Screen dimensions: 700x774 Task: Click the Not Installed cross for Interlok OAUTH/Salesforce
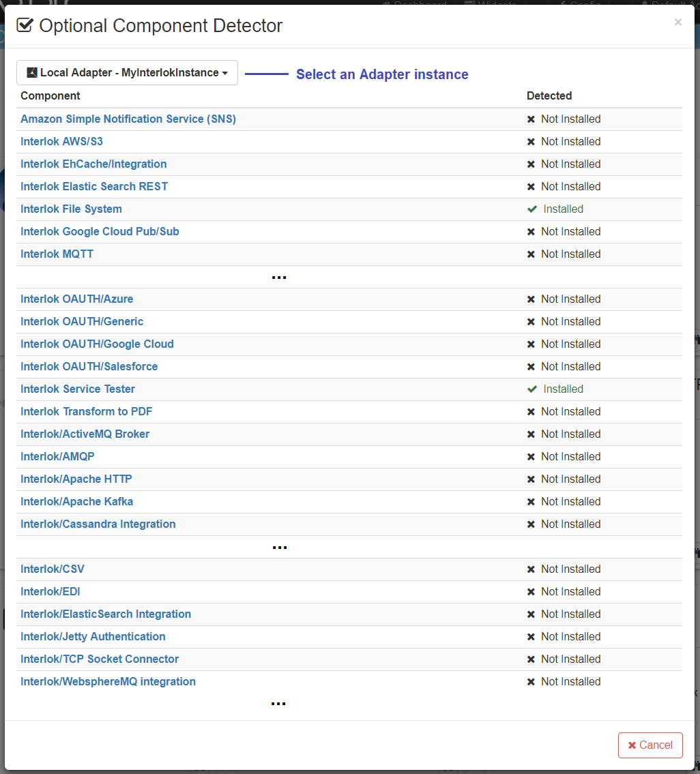(531, 367)
